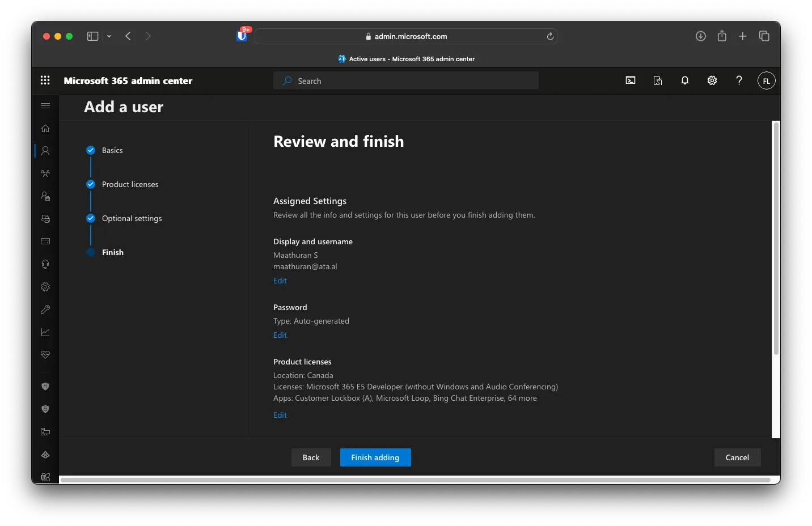Open Teams & groups sidebar icon
Screen dimensions: 812x526
(45, 173)
